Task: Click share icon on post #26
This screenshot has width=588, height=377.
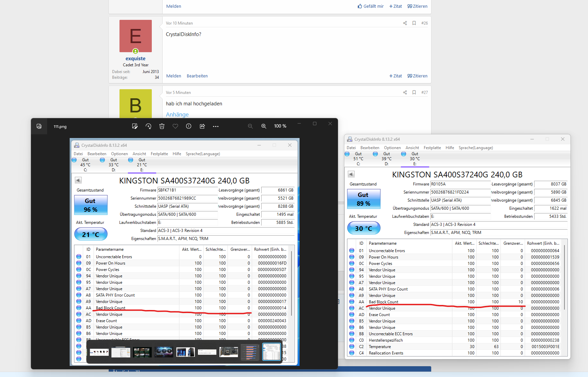Action: (405, 23)
